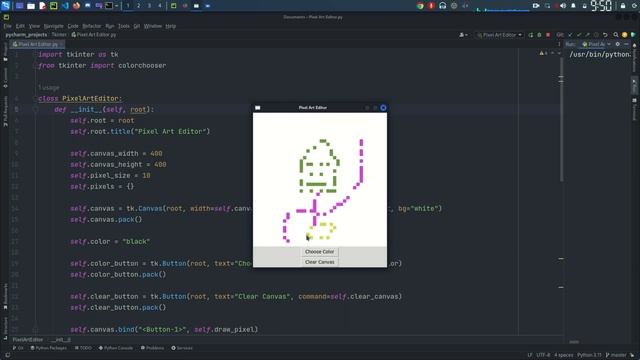The image size is (640, 360).
Task: Click the VS Code icon in the taskbar
Action: pyautogui.click(x=65, y=6)
